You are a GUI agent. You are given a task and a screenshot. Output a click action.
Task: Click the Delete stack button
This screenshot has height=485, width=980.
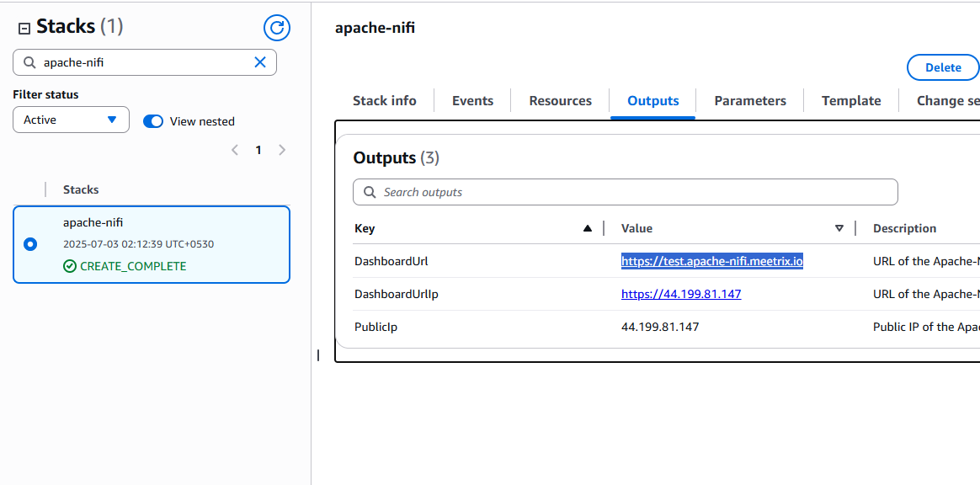tap(942, 67)
